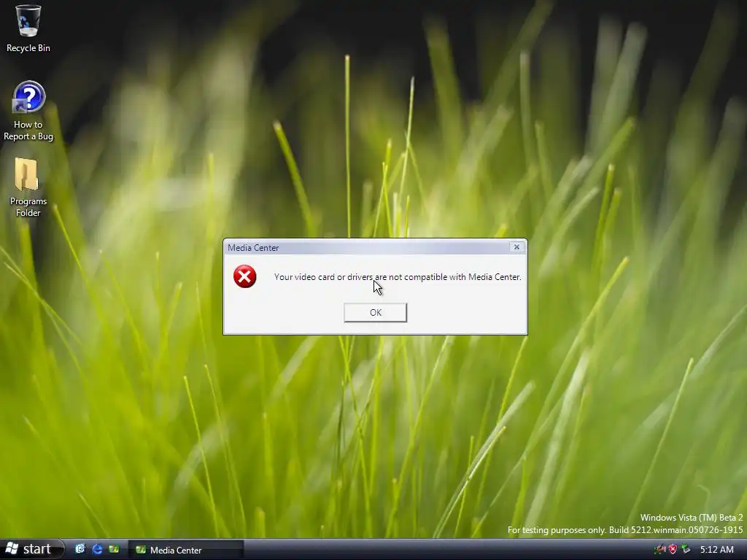Click the video card error message text
747x560 pixels.
point(398,276)
